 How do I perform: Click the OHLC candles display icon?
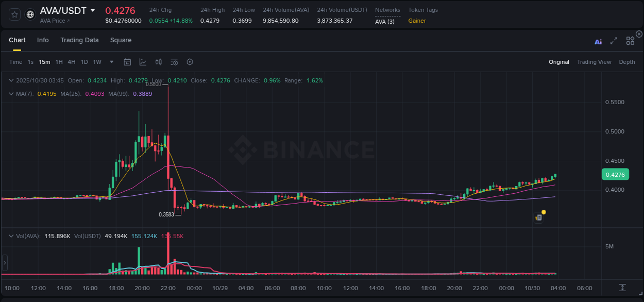click(158, 62)
